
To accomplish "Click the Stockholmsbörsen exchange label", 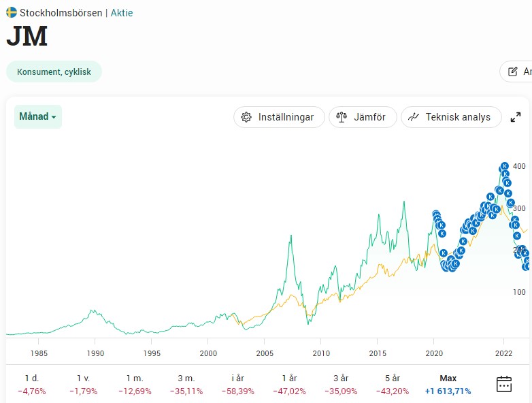I will (61, 13).
